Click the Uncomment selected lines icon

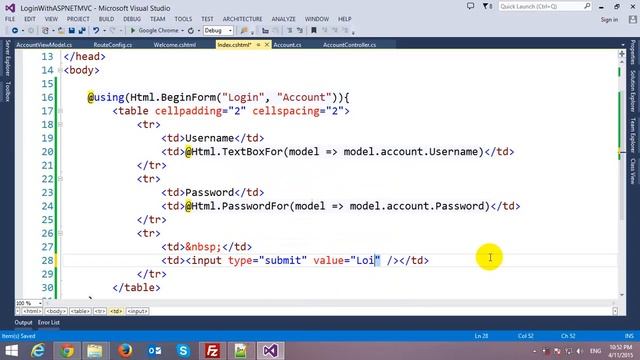click(x=300, y=31)
